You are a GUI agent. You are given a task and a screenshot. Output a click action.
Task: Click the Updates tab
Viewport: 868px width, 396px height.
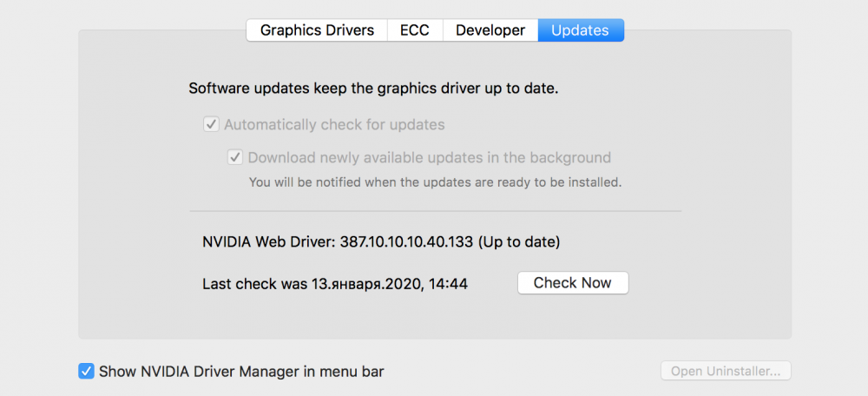coord(581,30)
